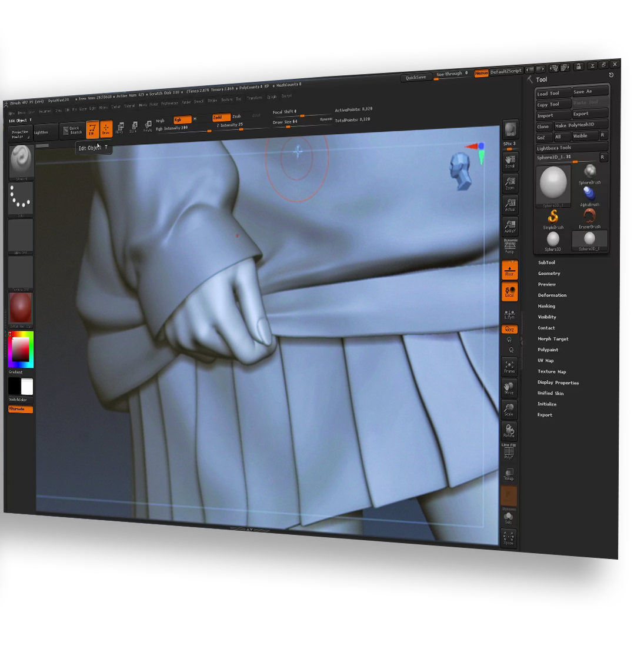Image resolution: width=644 pixels, height=662 pixels.
Task: Pick a color in the color picker
Action: coord(21,349)
